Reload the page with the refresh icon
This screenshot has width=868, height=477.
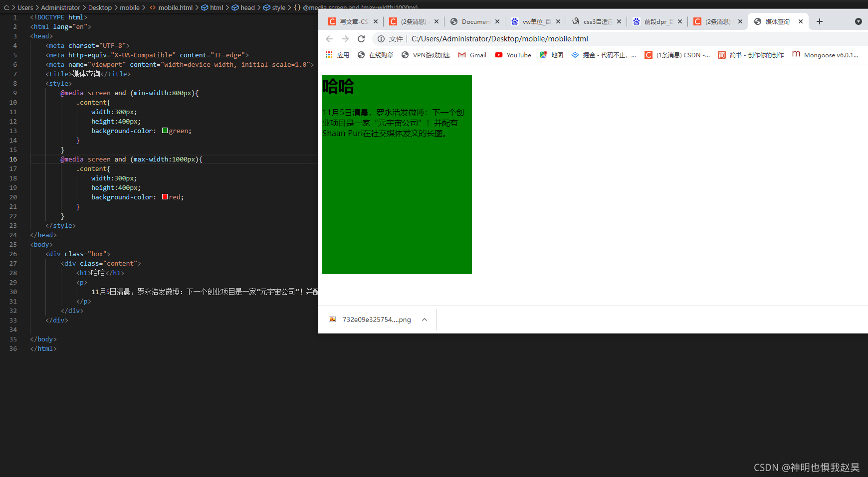pos(361,39)
